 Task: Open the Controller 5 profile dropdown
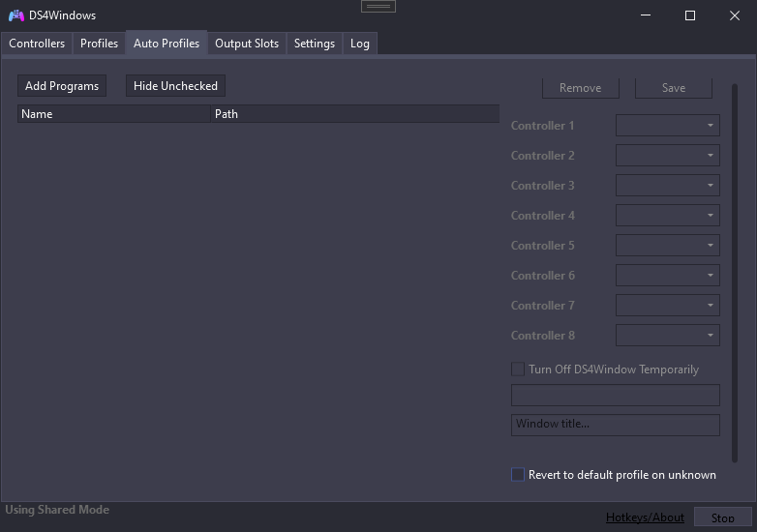click(x=668, y=245)
